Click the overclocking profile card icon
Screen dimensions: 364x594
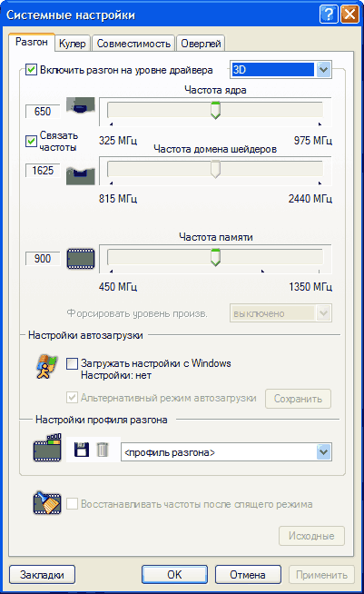click(x=47, y=448)
